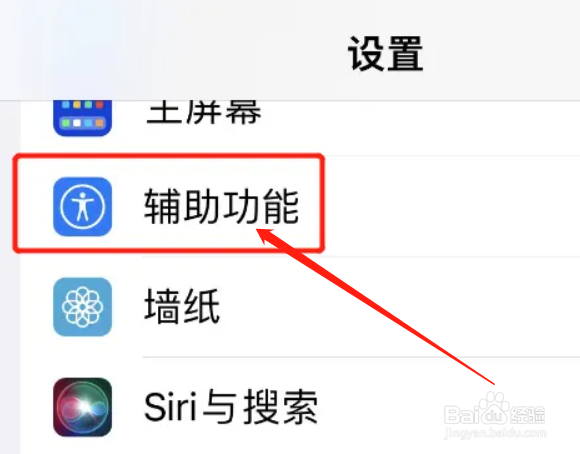
Task: Click the 经验 watermark text
Action: pyautogui.click(x=527, y=415)
